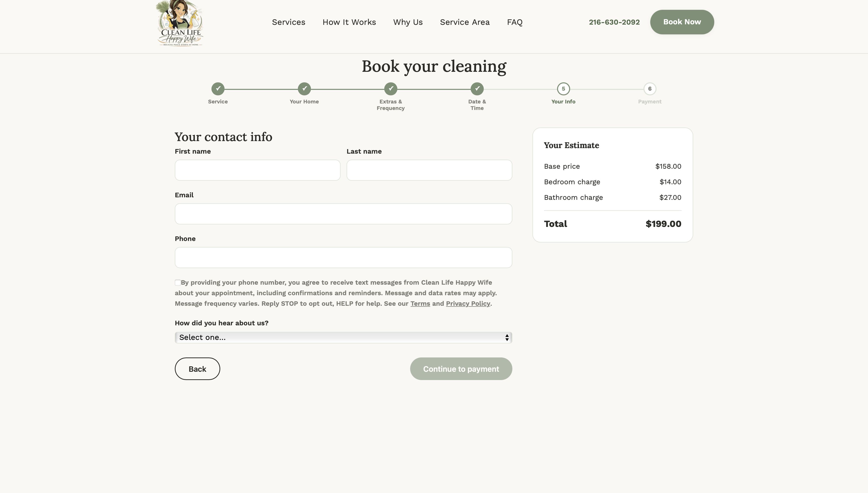Go to completed Service step checkmark

point(218,89)
